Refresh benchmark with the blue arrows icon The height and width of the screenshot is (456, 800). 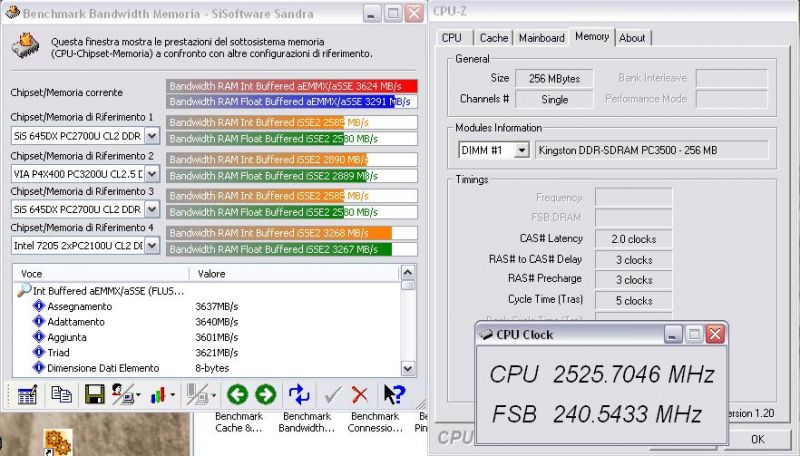pyautogui.click(x=299, y=394)
